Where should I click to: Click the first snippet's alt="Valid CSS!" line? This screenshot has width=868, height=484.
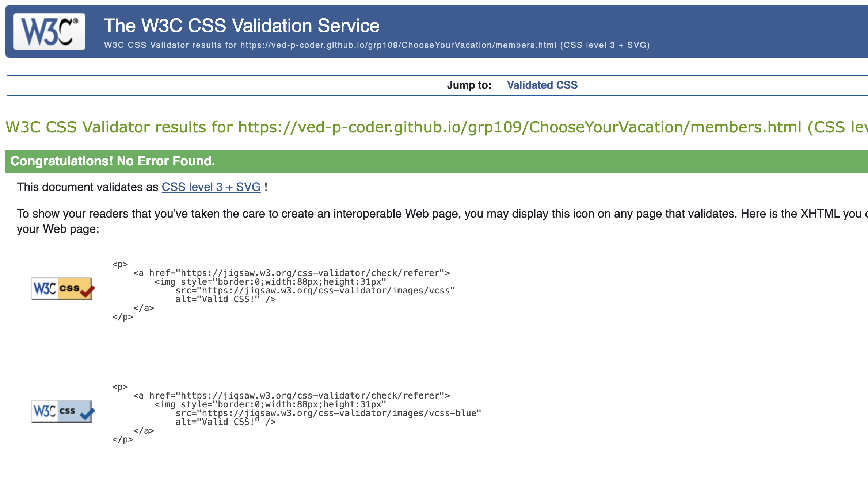tap(225, 299)
